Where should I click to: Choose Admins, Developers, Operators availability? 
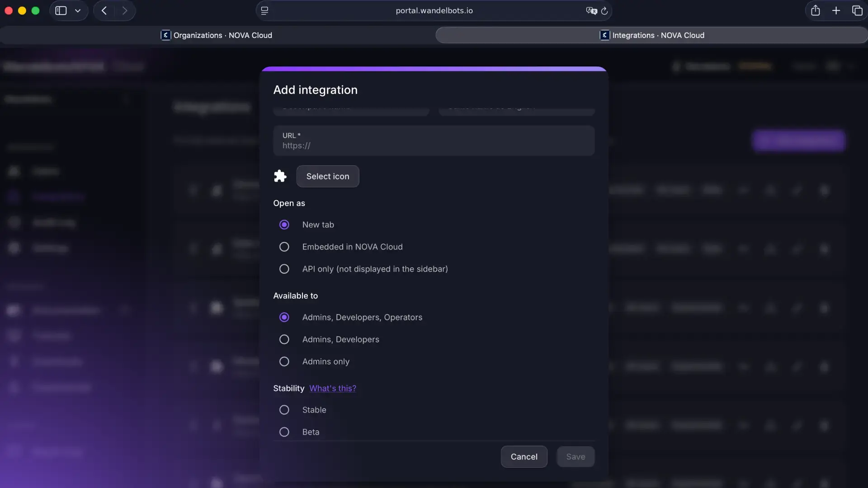tap(284, 317)
